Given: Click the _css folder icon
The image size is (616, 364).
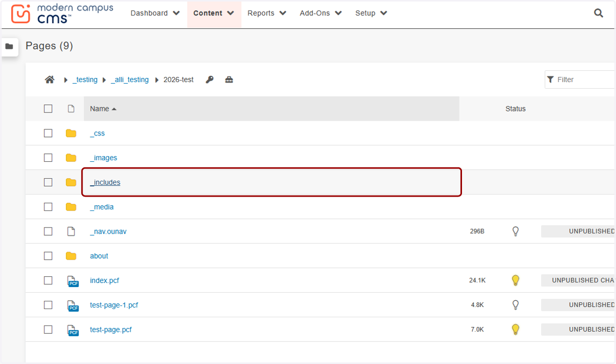Looking at the screenshot, I should (x=71, y=133).
